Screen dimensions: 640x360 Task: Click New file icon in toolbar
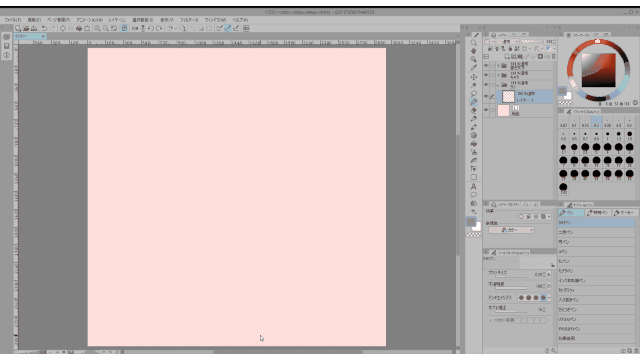click(x=18, y=28)
